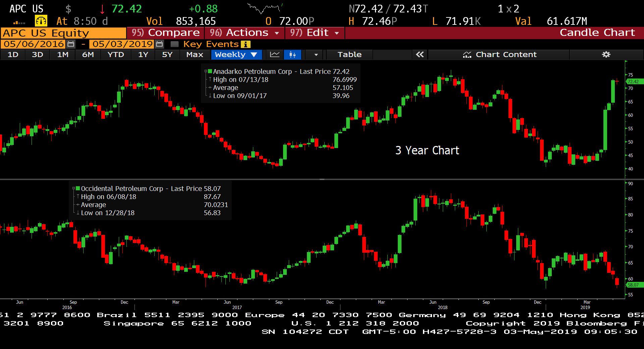Click Occidental Average value 70.0231

coord(216,205)
